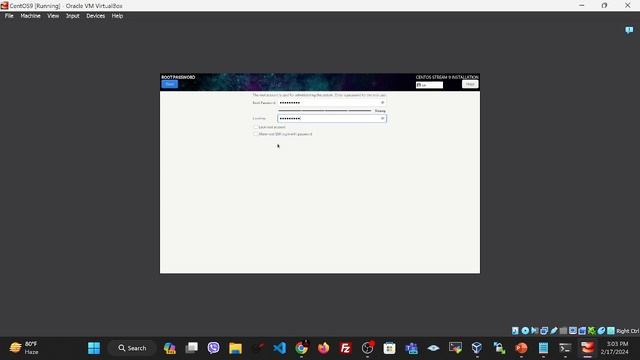Click the taskbar Search box
This screenshot has height=360, width=640.
tap(132, 348)
